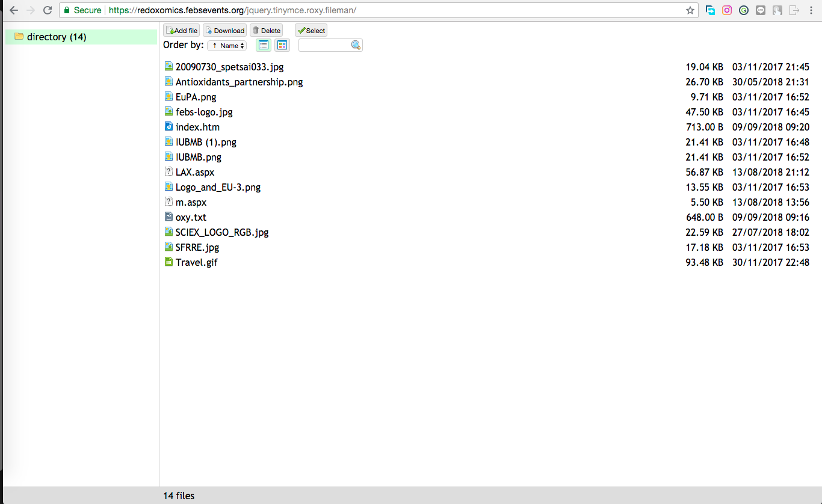Screen dimensions: 822x504
Task: Click the JPG icon beside febs-logo.jpg
Action: coord(169,111)
